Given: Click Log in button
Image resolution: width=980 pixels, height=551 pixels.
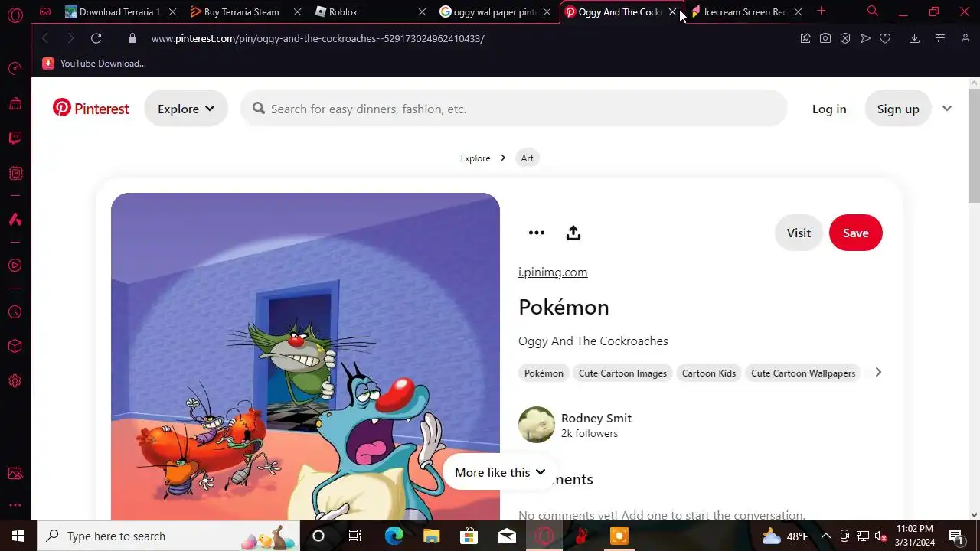Looking at the screenshot, I should point(829,109).
